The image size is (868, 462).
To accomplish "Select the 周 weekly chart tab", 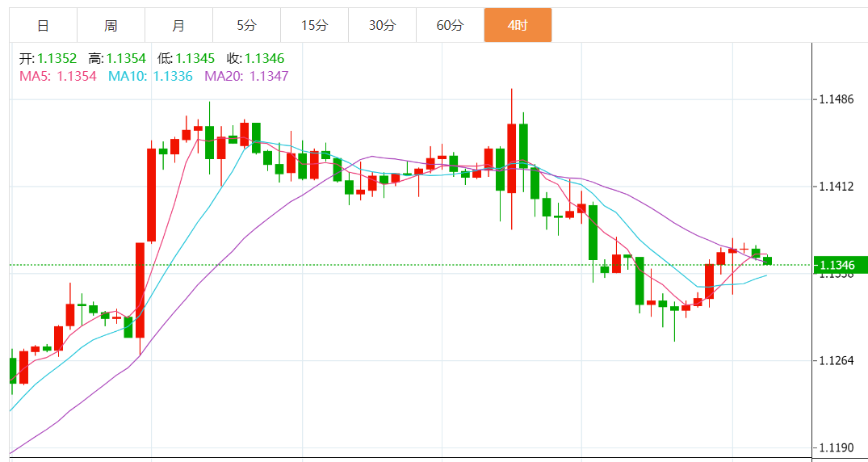I will [x=111, y=25].
